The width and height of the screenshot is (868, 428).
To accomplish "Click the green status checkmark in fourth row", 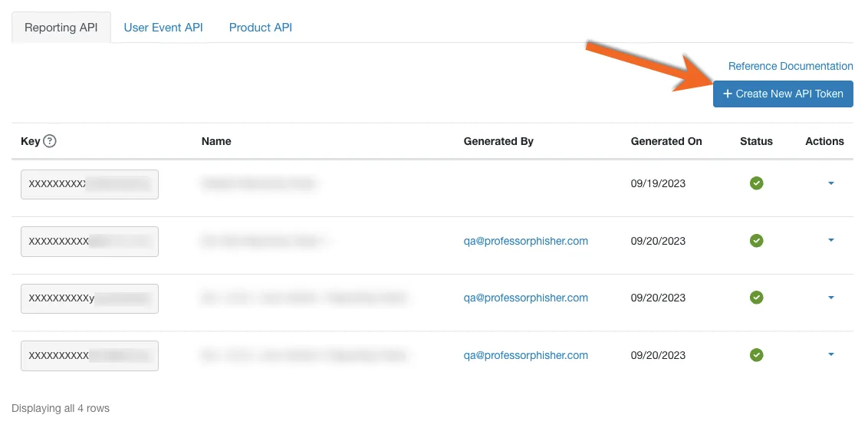I will tap(756, 355).
